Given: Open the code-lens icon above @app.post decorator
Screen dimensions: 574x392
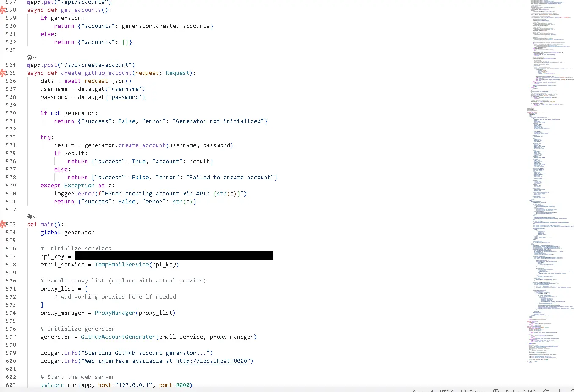Looking at the screenshot, I should 30,57.
